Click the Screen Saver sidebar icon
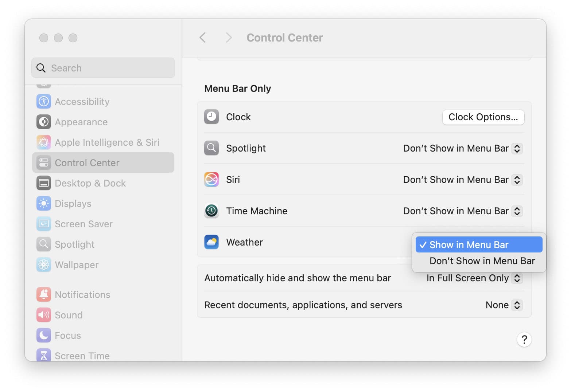The height and width of the screenshot is (392, 571). click(x=43, y=224)
